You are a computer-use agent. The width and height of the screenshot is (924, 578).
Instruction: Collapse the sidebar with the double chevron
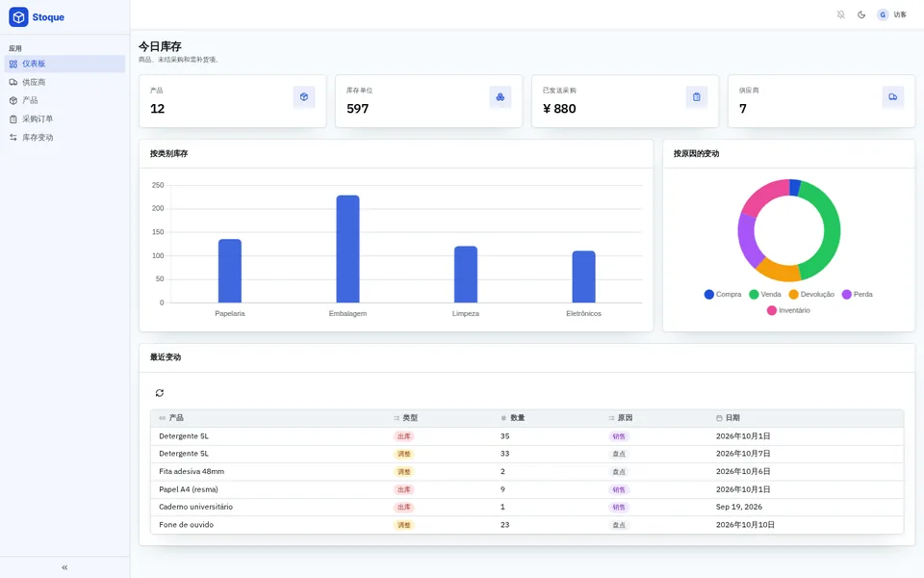point(64,567)
